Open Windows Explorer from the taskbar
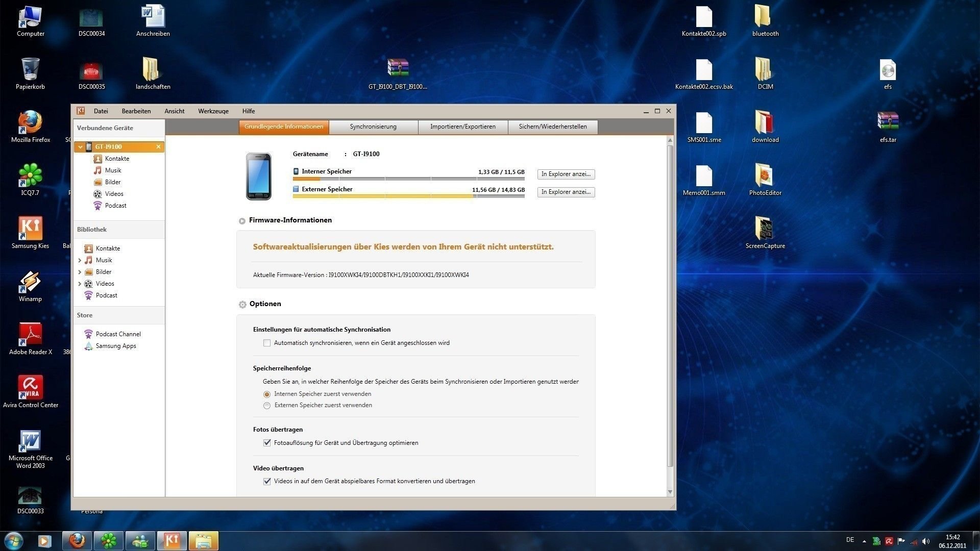 coord(204,541)
